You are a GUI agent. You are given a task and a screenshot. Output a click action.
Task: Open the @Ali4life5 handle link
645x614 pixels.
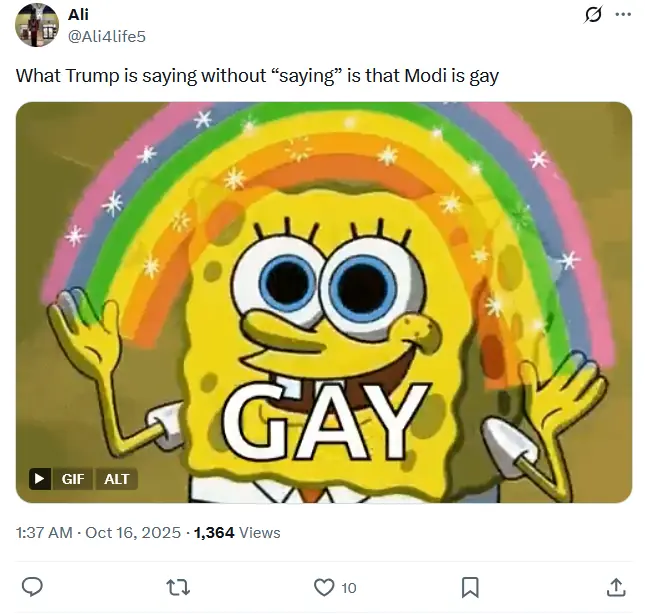(107, 37)
